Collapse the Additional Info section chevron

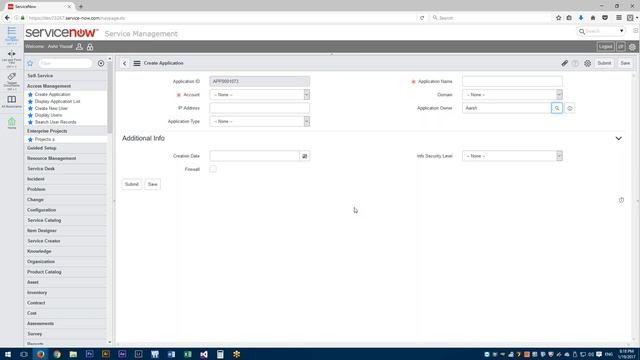click(x=618, y=138)
